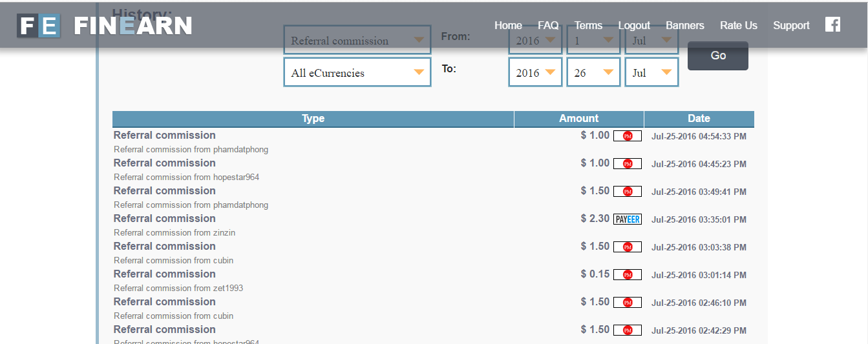Open the All eCurrencies dropdown
Image resolution: width=868 pixels, height=344 pixels.
coord(357,73)
